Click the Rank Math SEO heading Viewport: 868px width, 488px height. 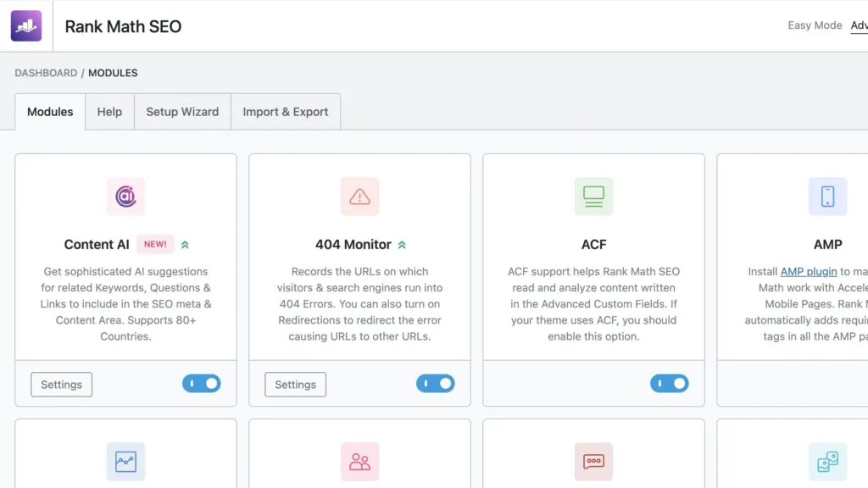click(x=123, y=26)
